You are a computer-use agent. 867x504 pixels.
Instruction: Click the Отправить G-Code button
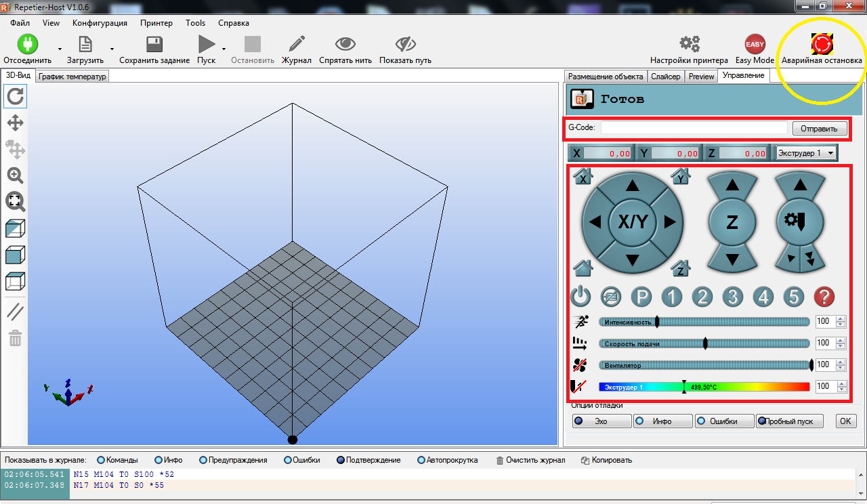[820, 128]
